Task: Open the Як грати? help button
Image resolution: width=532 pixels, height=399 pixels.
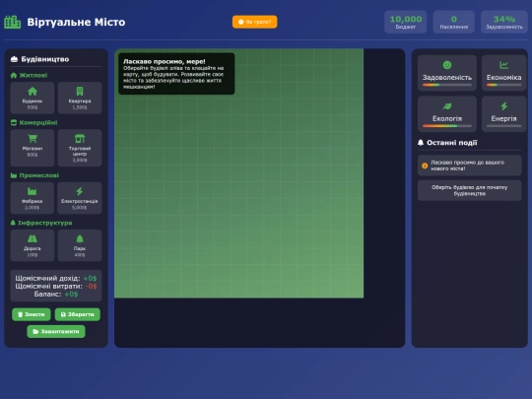Action: [255, 22]
